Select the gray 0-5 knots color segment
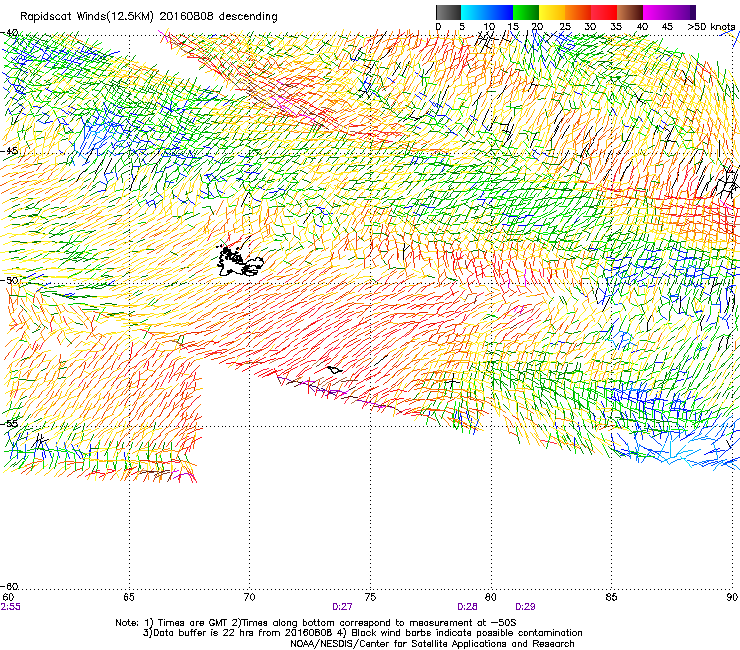The width and height of the screenshot is (740, 650). pyautogui.click(x=448, y=12)
